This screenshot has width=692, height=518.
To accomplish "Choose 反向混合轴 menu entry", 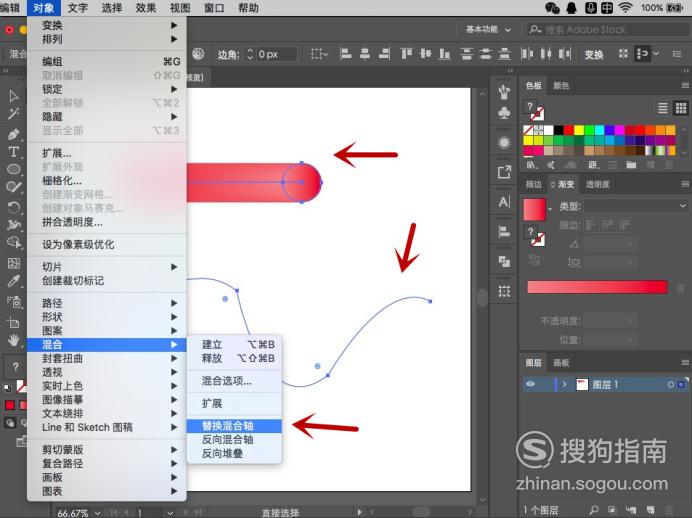I will pyautogui.click(x=234, y=439).
